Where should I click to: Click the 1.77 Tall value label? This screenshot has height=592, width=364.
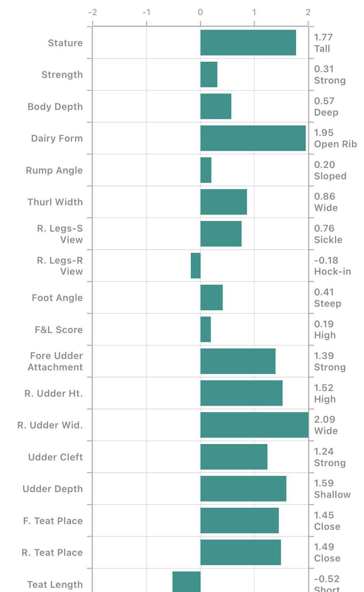coord(323,43)
